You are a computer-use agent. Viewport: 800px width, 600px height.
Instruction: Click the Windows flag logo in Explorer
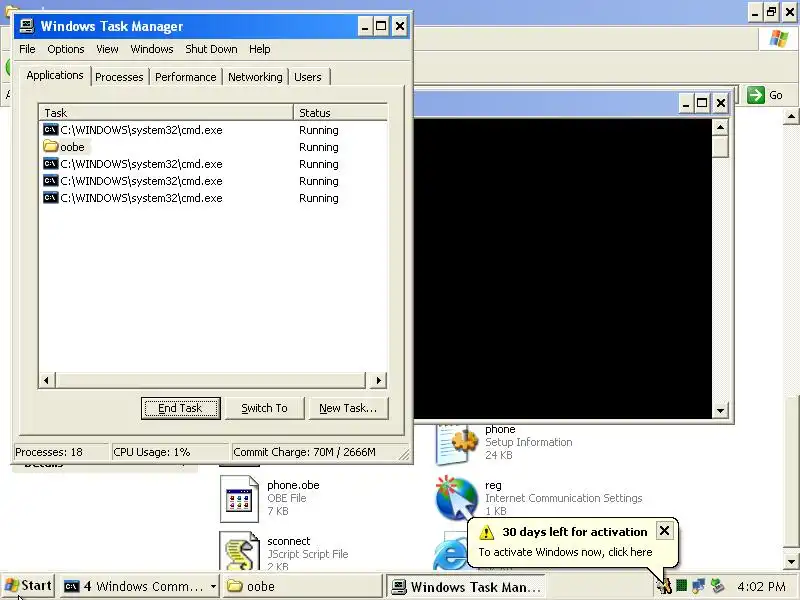click(x=779, y=38)
